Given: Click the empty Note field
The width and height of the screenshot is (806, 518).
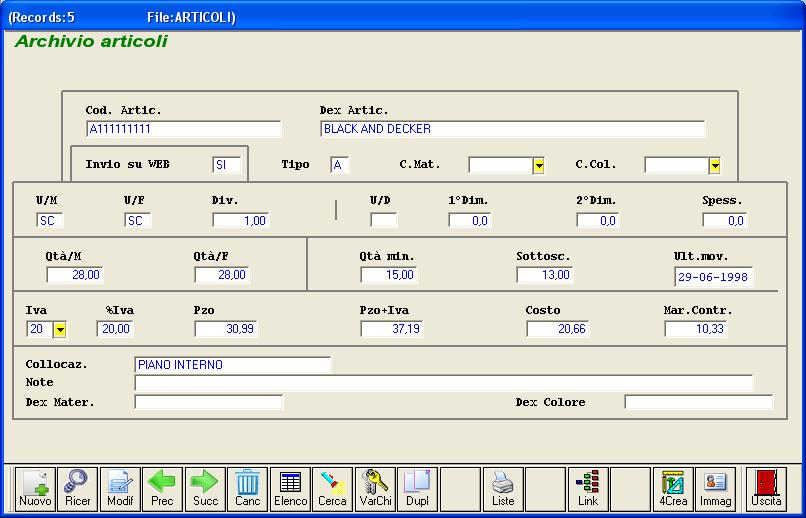Looking at the screenshot, I should (444, 383).
